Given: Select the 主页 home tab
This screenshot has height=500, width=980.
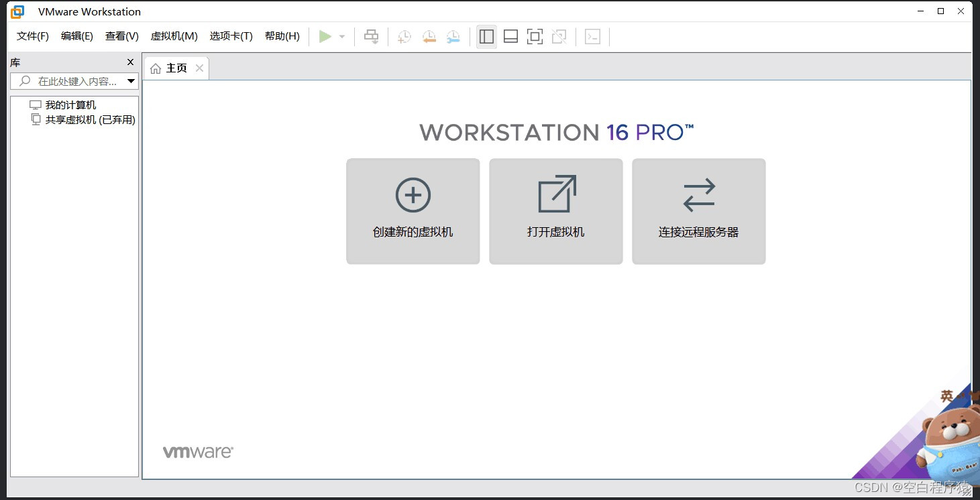Looking at the screenshot, I should click(x=177, y=68).
